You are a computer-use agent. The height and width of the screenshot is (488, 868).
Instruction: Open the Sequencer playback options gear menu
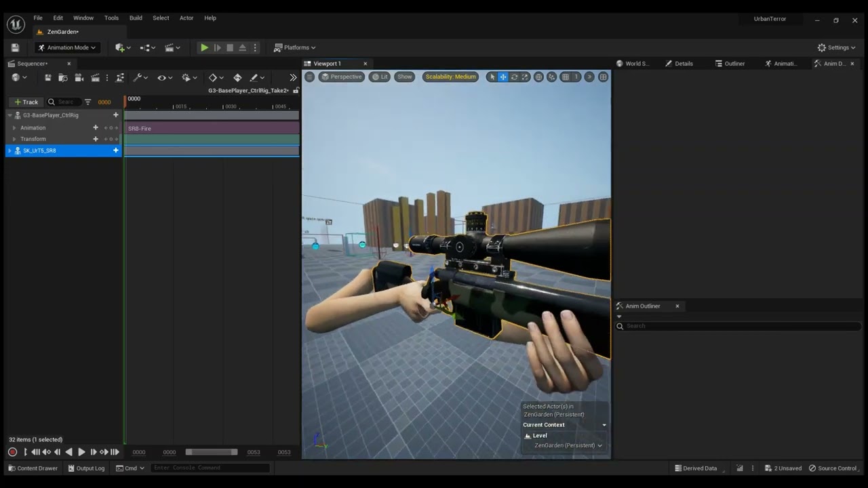point(189,78)
